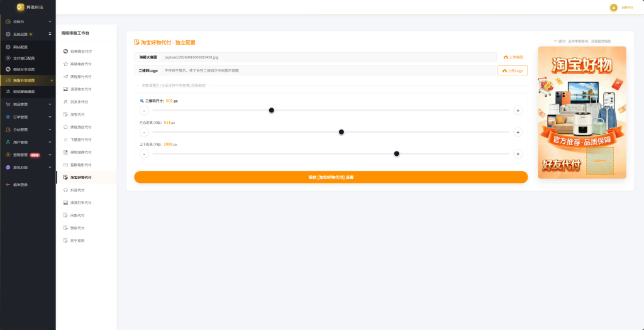The height and width of the screenshot is (330, 644).
Task: Click the QR icon beside 得物潮牌代付
Action: 65,152
